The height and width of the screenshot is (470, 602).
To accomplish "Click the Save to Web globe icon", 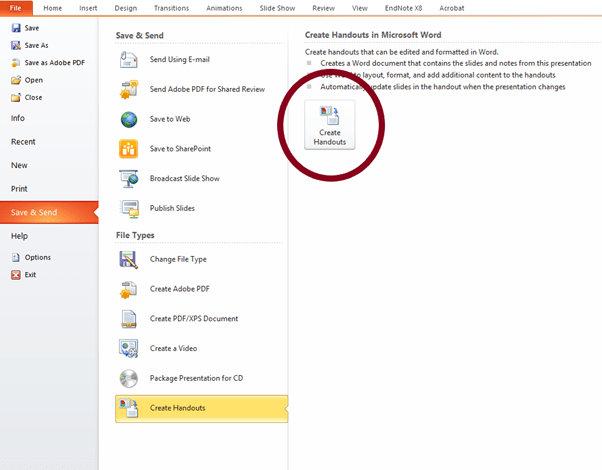I will click(x=129, y=119).
